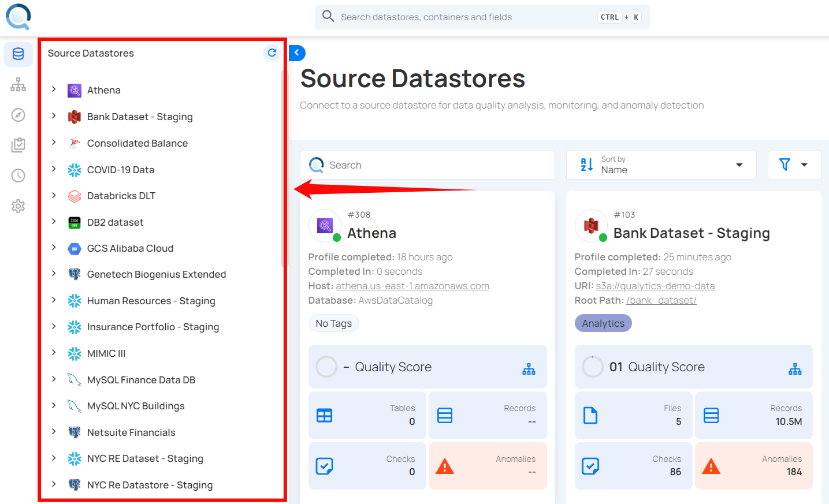Open the Explore compass sidebar icon
The image size is (829, 504).
18,115
